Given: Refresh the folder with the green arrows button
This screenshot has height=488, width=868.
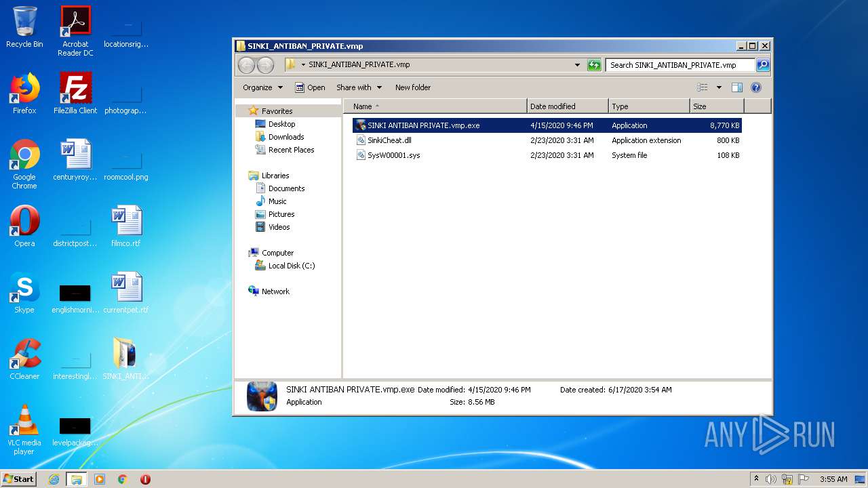Looking at the screenshot, I should (x=594, y=65).
